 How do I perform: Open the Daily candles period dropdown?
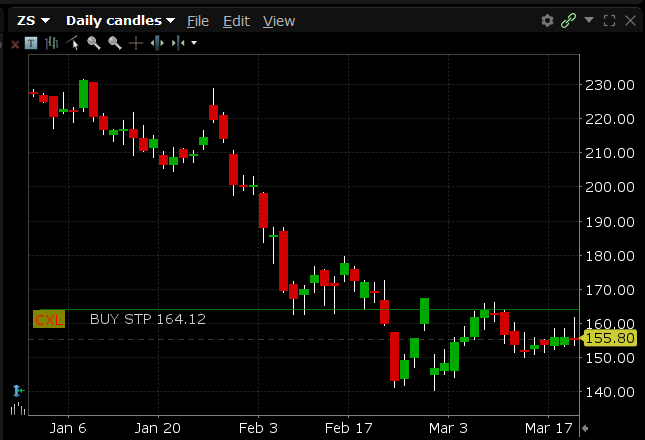click(121, 21)
